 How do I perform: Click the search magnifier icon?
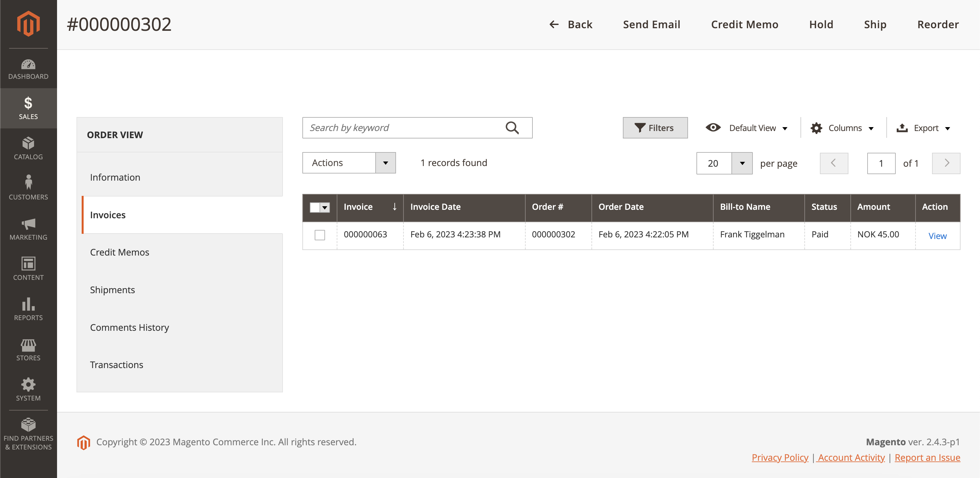[512, 127]
